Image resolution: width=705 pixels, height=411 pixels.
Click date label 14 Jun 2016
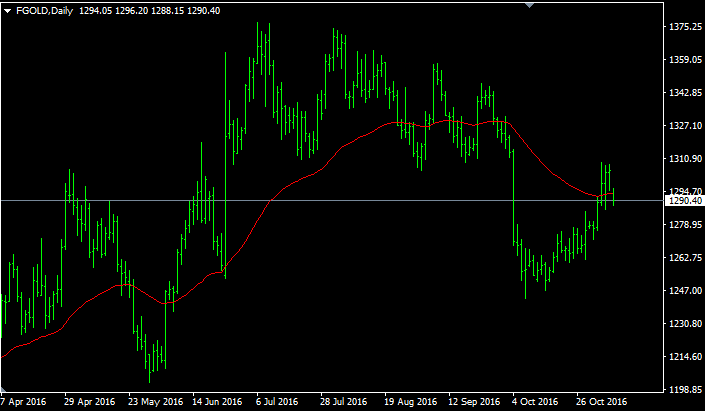point(217,402)
